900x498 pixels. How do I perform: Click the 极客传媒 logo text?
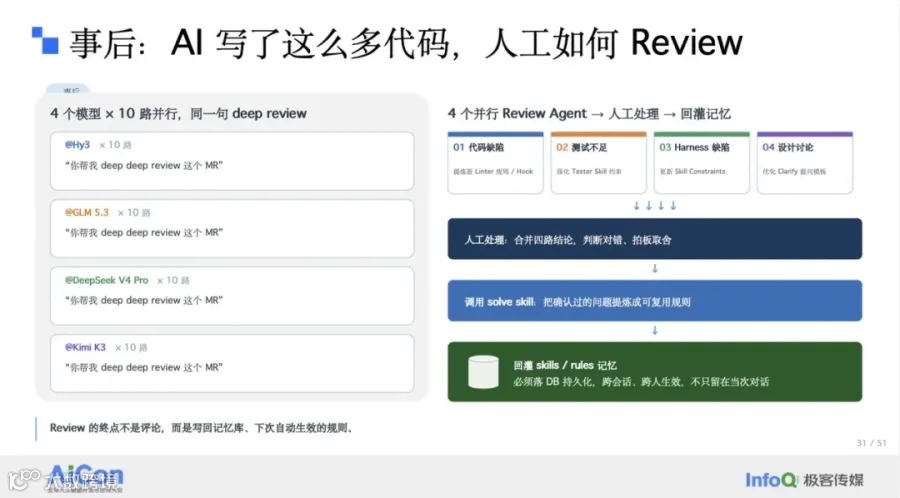point(833,480)
